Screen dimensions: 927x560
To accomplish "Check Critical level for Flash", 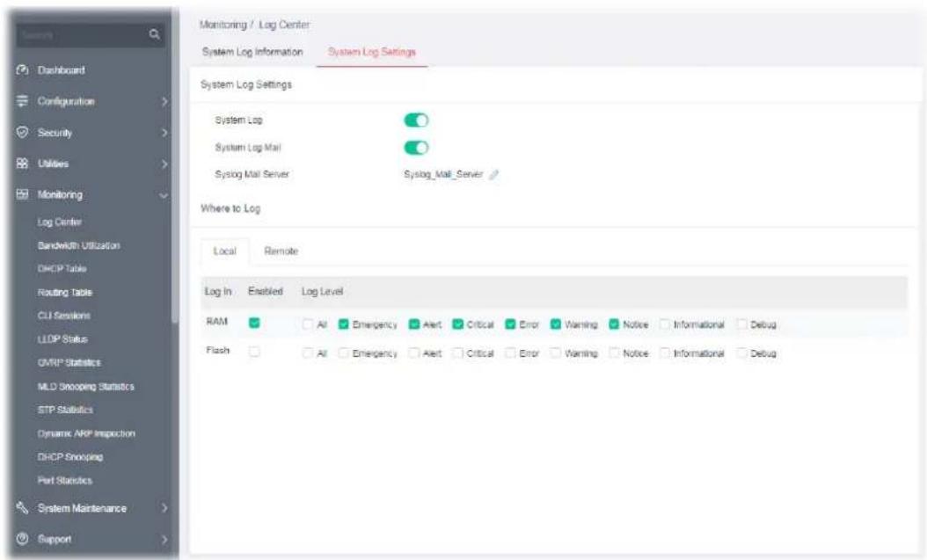I will [457, 353].
